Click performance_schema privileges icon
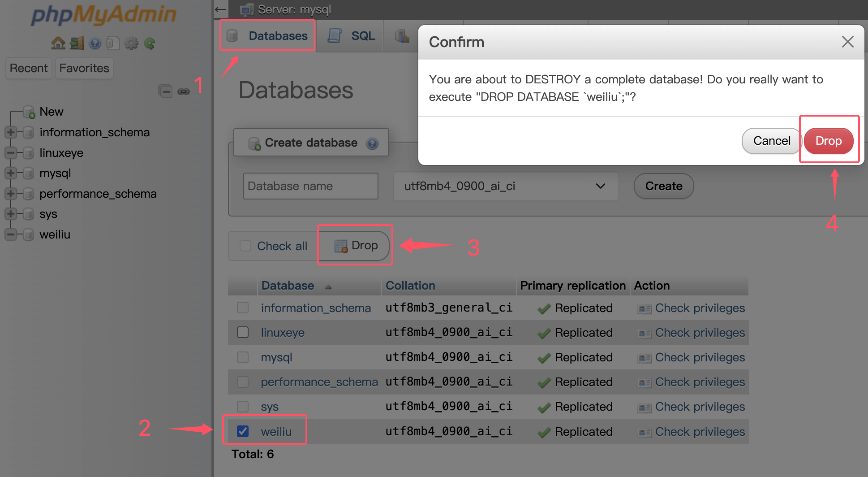This screenshot has height=477, width=868. click(645, 383)
